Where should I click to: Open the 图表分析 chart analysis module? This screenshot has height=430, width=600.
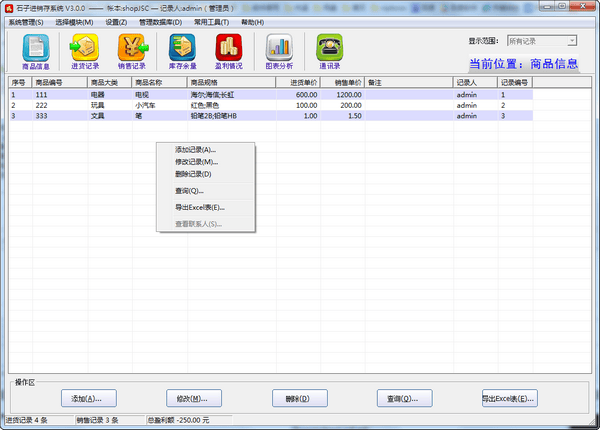280,50
